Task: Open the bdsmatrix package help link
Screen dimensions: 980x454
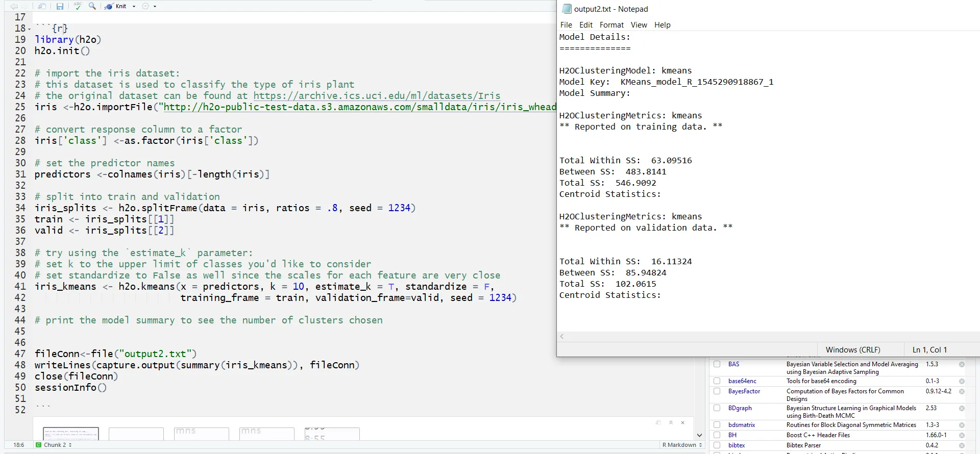Action: click(742, 425)
